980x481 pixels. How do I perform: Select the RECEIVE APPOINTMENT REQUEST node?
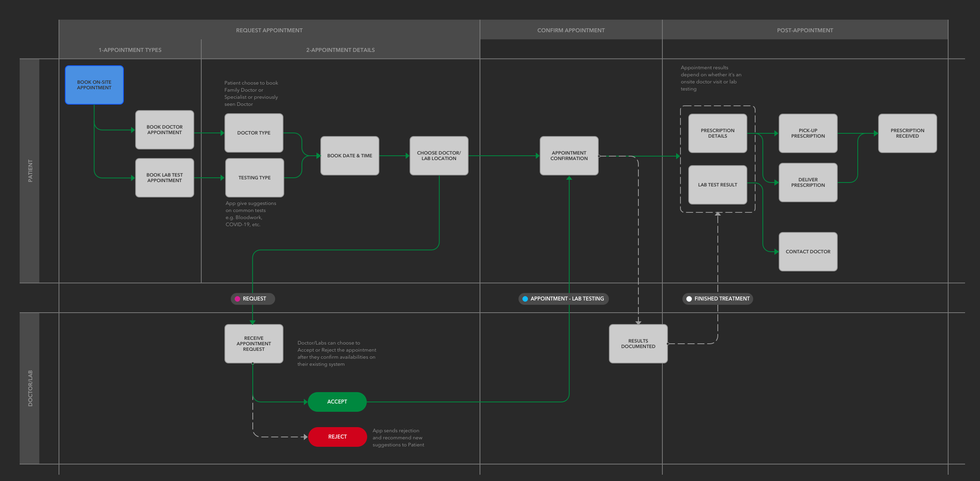[x=254, y=343]
